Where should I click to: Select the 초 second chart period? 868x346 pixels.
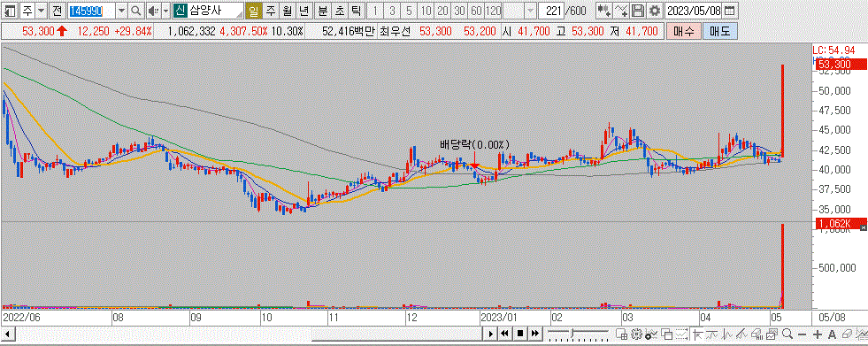[339, 10]
